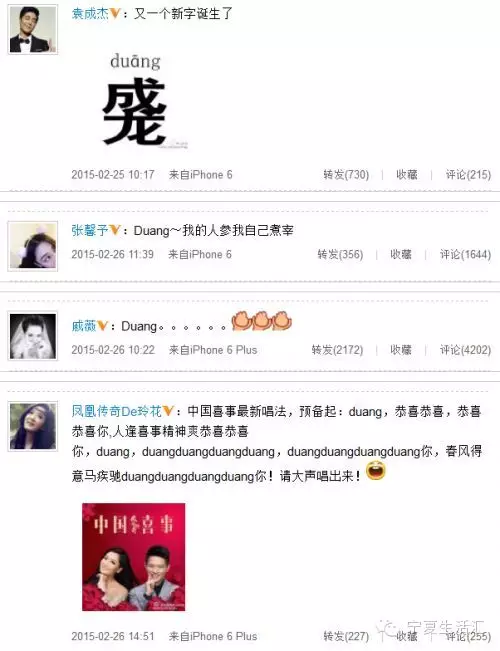This screenshot has width=500, height=651.
Task: Click the laughing emoji in 玲花's post
Action: [x=376, y=472]
